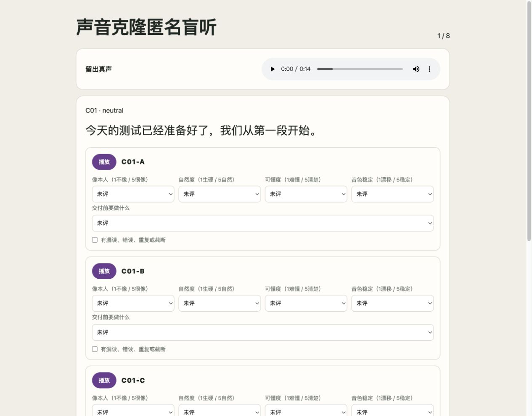This screenshot has height=416, width=532.
Task: Mute the reference audio volume icon
Action: coord(416,69)
